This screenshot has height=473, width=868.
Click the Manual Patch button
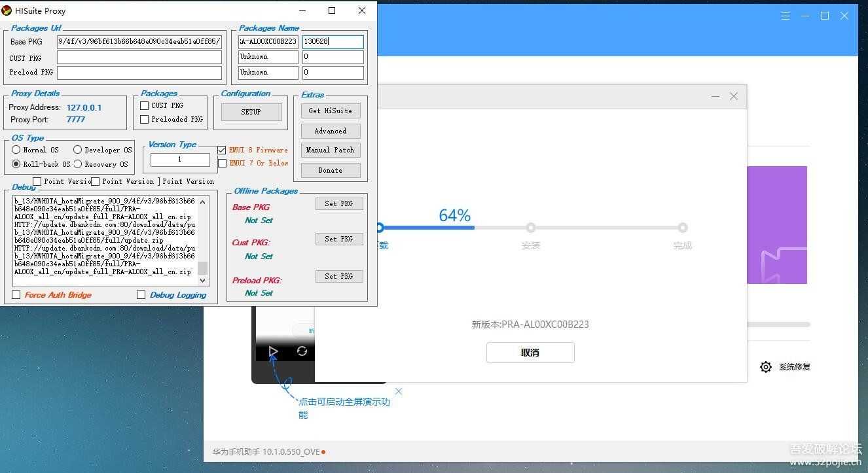point(331,150)
